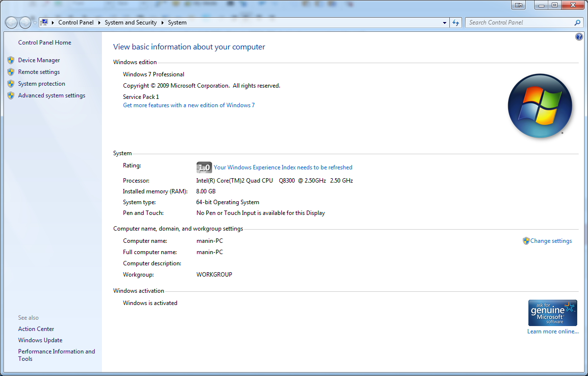Focus the Search Control Panel field

519,23
